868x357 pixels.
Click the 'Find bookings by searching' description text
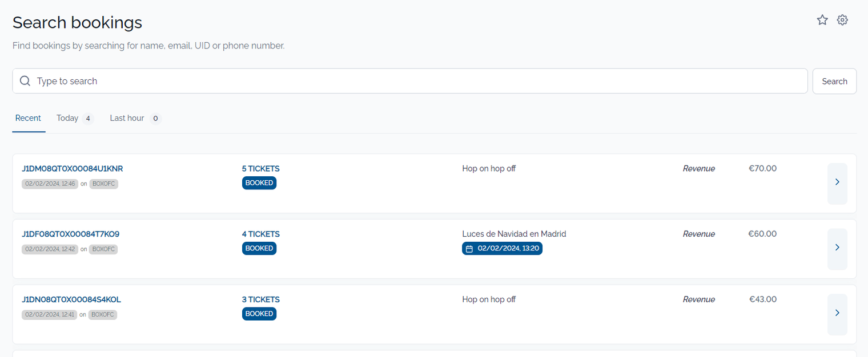click(148, 46)
